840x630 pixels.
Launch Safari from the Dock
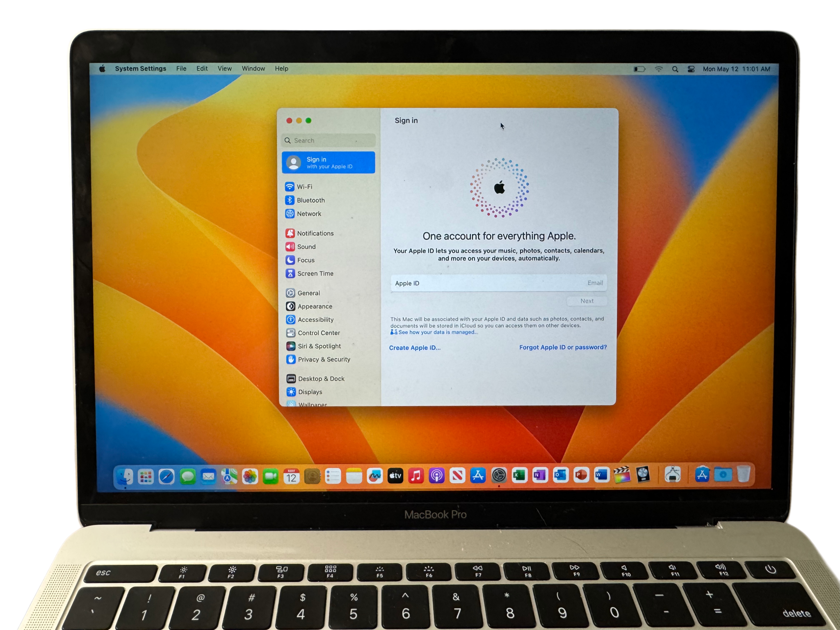[167, 477]
